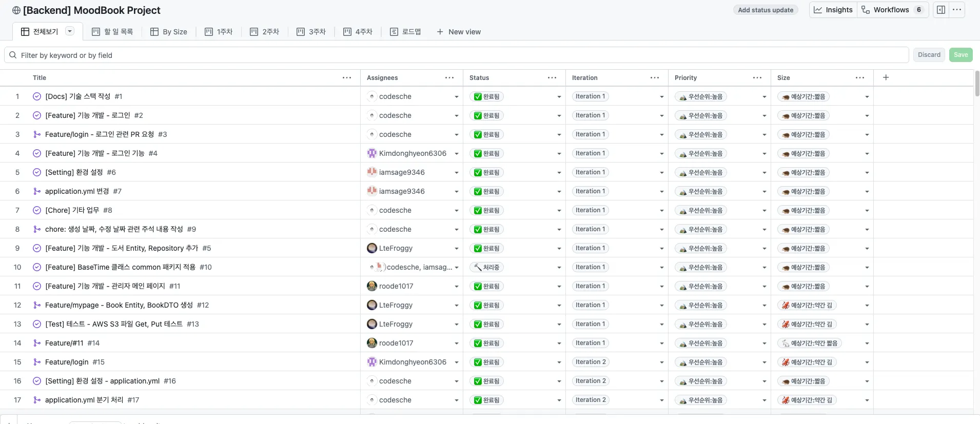
Task: Click the Save button
Action: [961, 55]
